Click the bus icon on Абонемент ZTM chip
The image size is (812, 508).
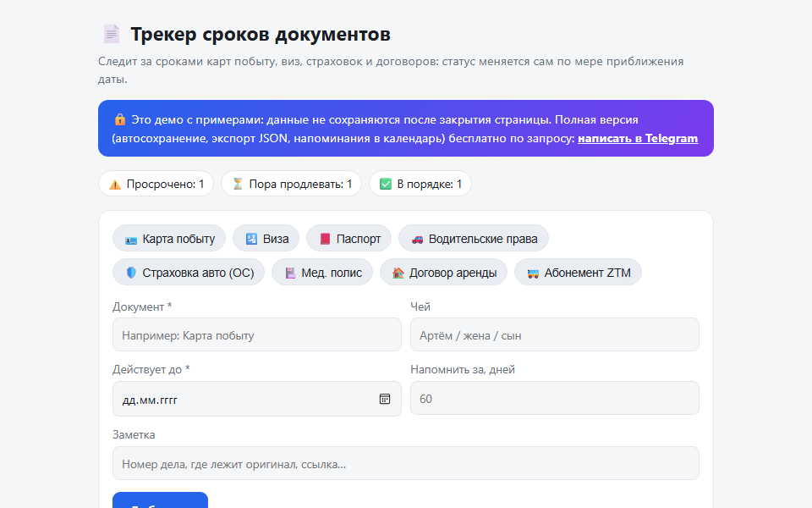[533, 273]
